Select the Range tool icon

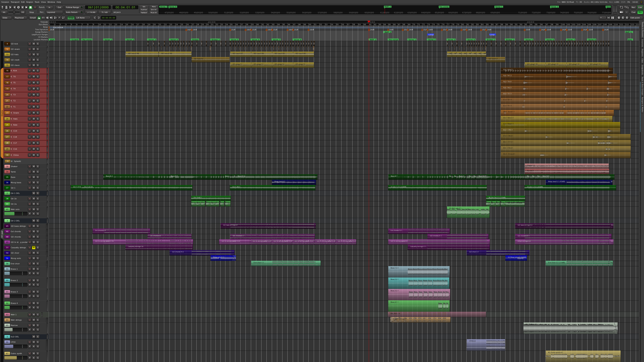tap(43, 18)
